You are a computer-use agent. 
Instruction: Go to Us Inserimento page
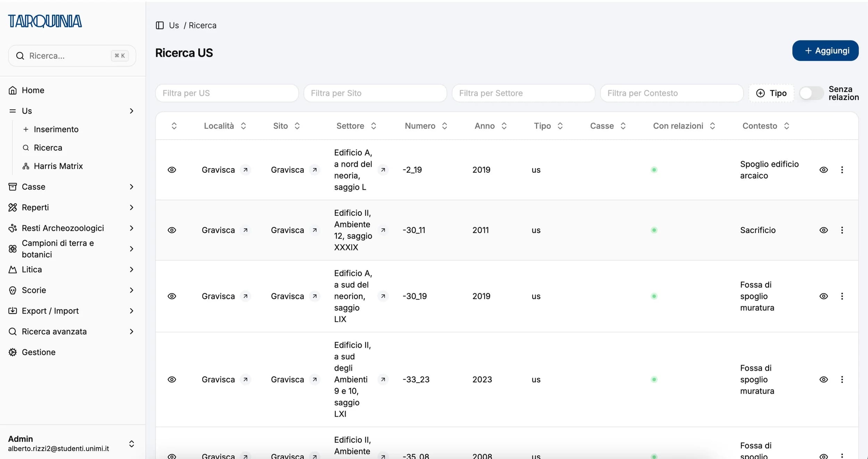56,129
